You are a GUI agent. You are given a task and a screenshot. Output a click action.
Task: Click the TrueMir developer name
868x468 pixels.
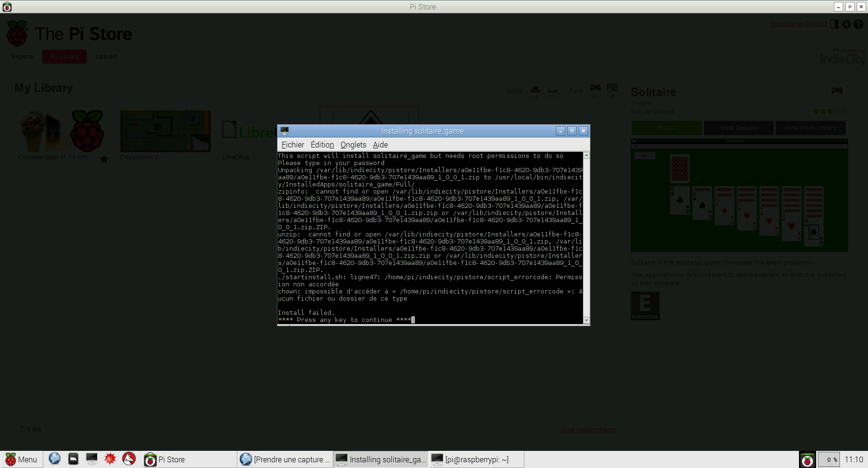[x=641, y=103]
